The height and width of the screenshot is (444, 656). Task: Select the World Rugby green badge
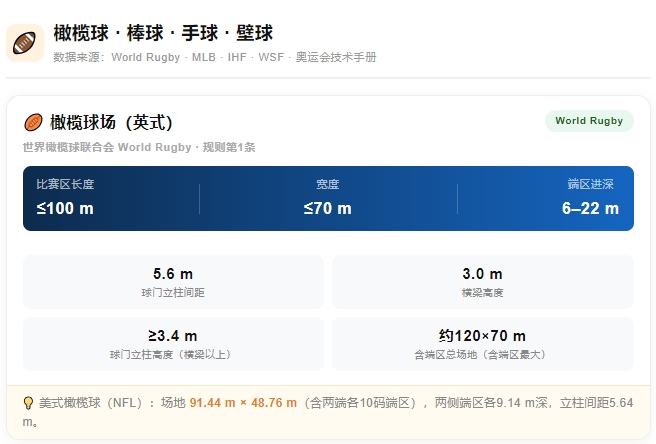(x=589, y=121)
